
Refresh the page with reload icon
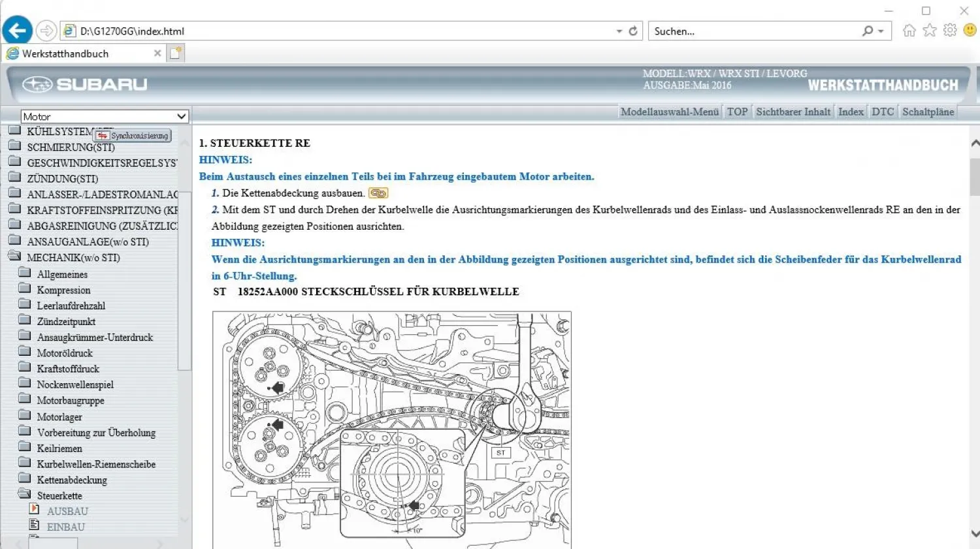633,31
